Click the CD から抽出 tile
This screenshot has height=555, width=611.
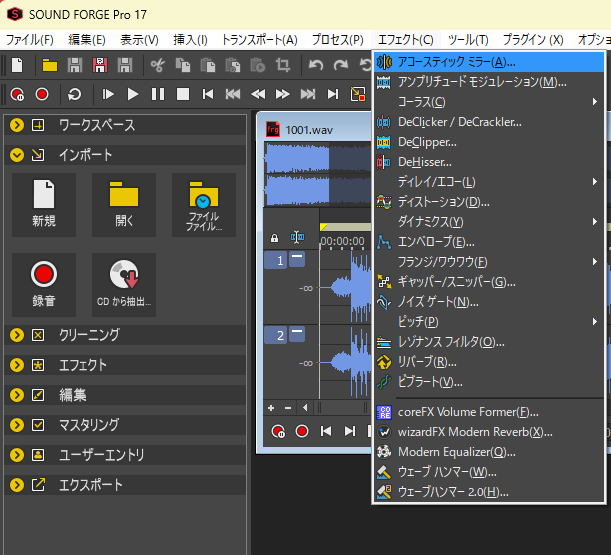point(124,285)
